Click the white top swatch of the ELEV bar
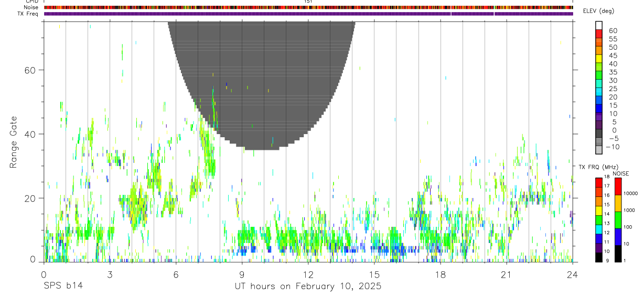 [x=599, y=25]
